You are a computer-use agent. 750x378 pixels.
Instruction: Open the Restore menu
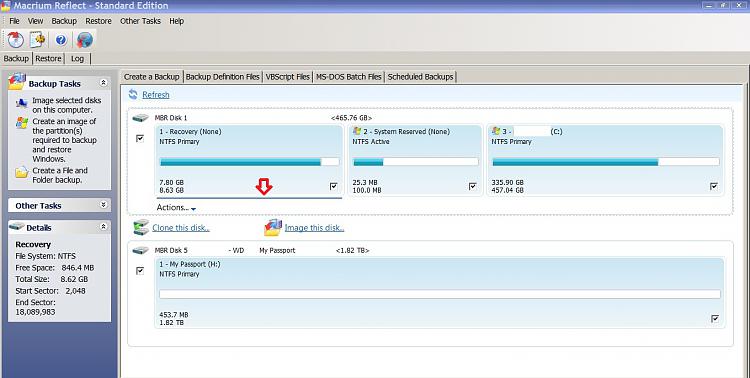(98, 21)
